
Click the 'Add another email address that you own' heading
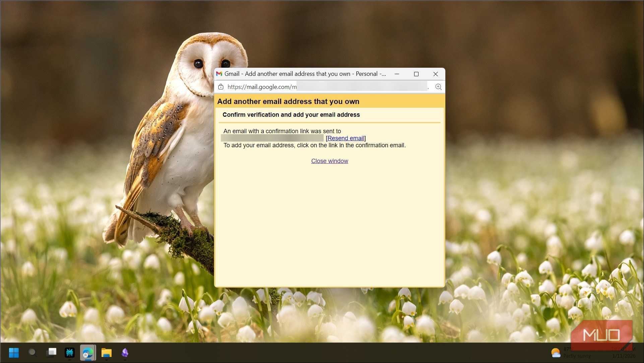(x=288, y=102)
